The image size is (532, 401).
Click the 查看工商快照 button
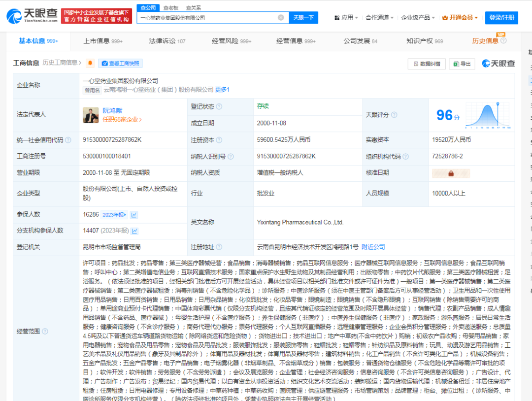point(121,64)
